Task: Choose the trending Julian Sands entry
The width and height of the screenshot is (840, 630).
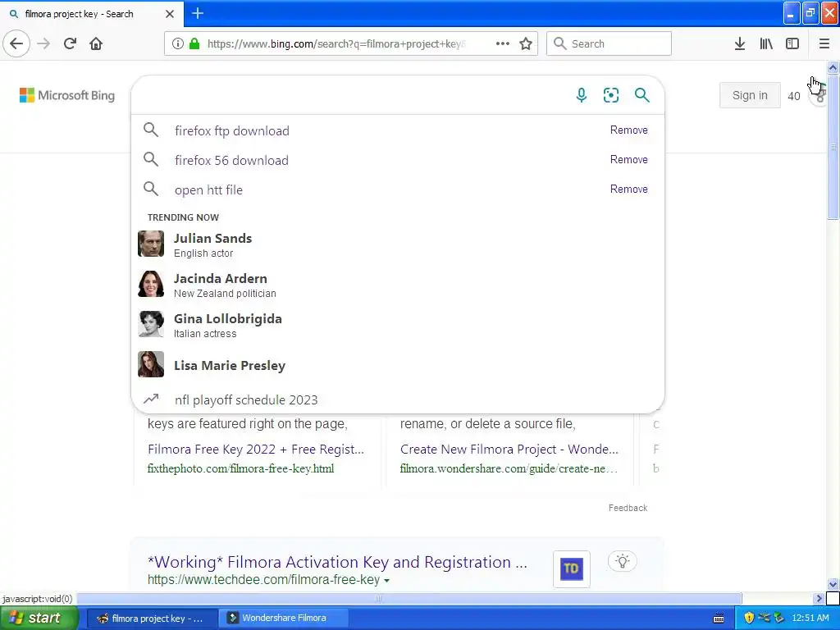Action: [x=398, y=244]
